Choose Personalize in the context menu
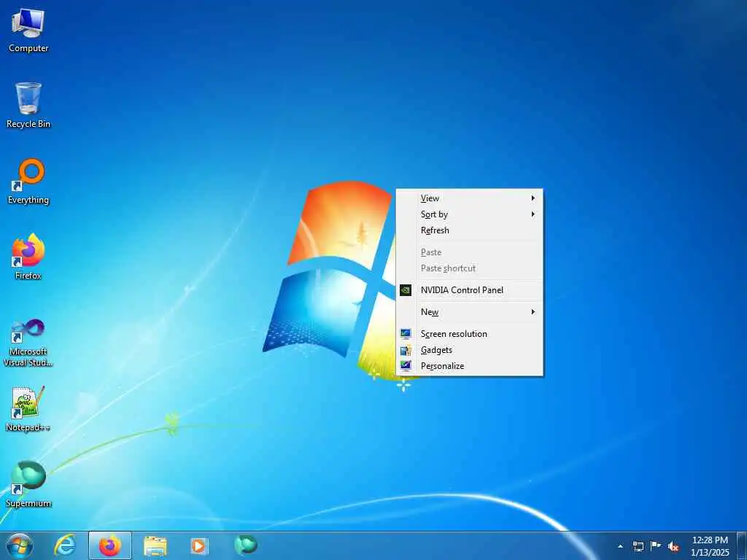The width and height of the screenshot is (747, 560). click(x=469, y=366)
